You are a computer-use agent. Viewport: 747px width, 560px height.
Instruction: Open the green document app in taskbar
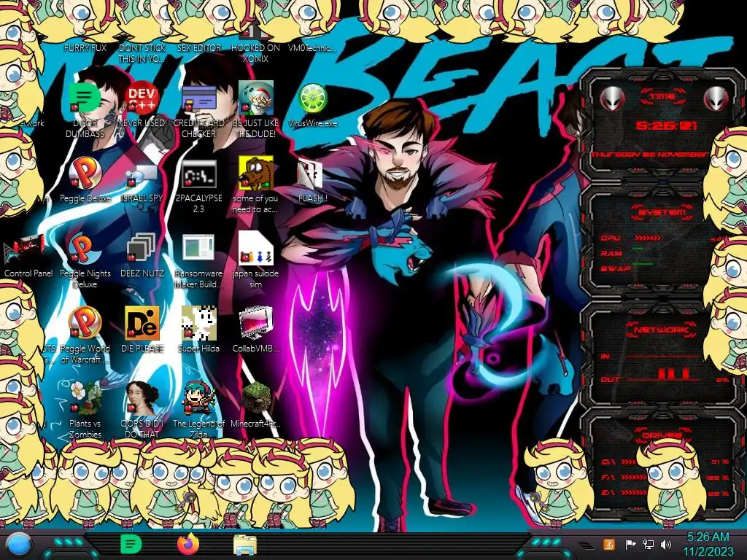tap(131, 544)
